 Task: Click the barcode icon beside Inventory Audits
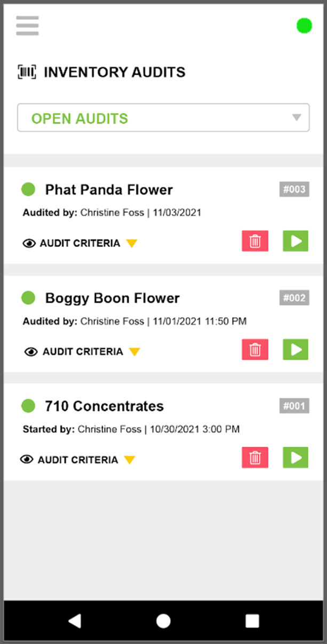click(x=27, y=72)
